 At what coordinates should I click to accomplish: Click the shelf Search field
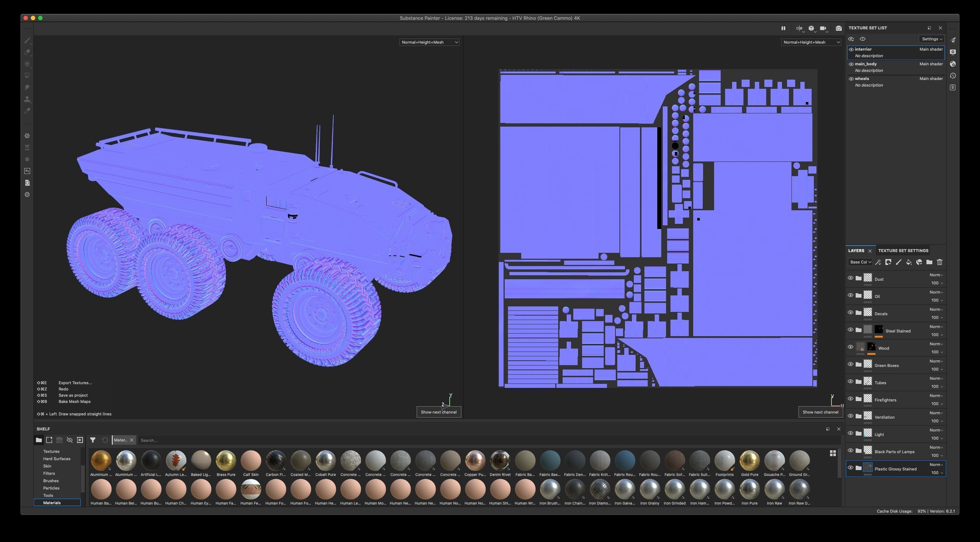(x=489, y=440)
